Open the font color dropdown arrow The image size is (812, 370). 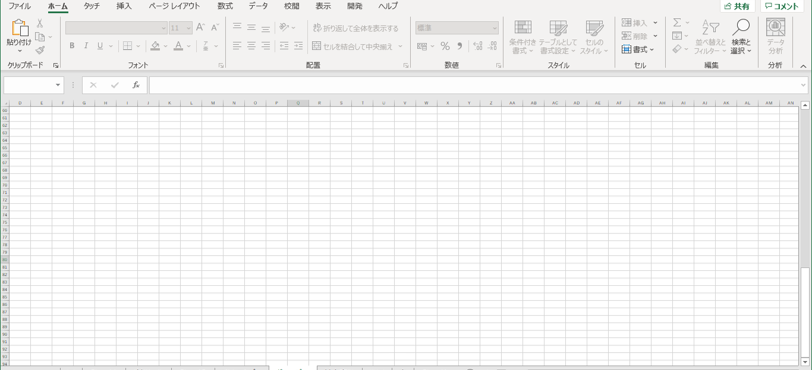coord(188,46)
